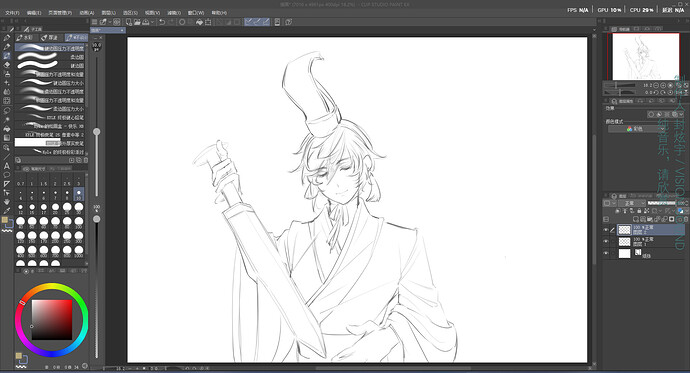Click delete sub tool trash icon under brush list
The width and height of the screenshot is (690, 373).
[86, 160]
